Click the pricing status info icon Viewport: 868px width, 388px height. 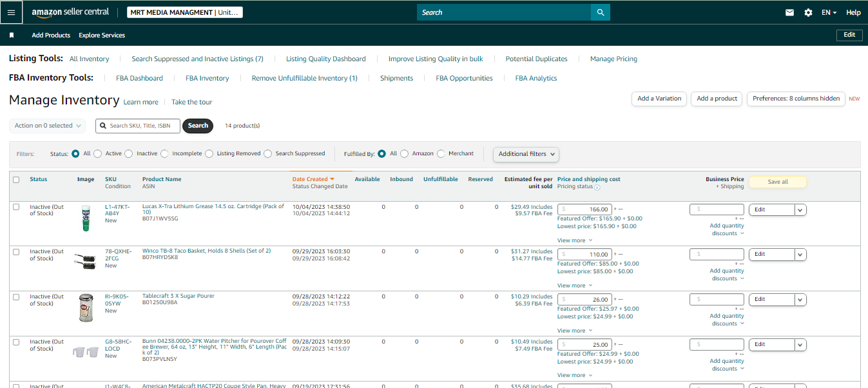coord(597,188)
